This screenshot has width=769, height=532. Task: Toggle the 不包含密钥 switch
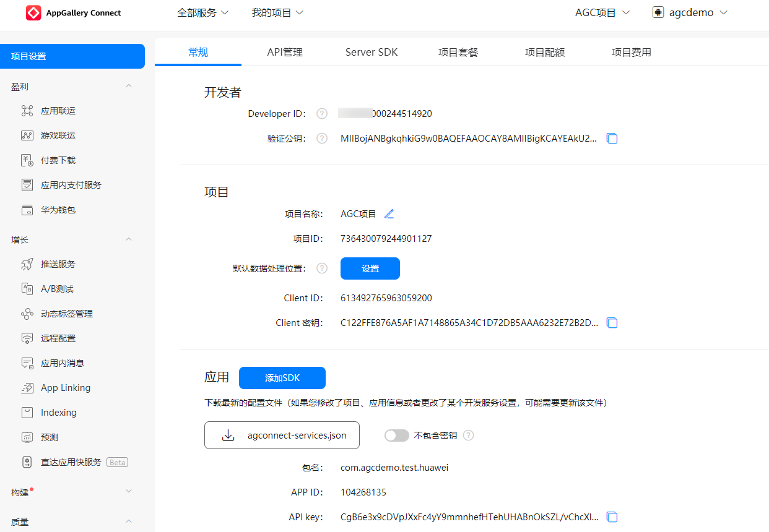click(396, 435)
